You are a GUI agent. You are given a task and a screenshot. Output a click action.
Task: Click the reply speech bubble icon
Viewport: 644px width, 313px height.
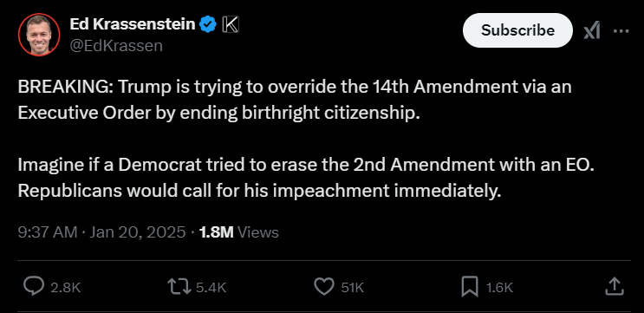33,286
